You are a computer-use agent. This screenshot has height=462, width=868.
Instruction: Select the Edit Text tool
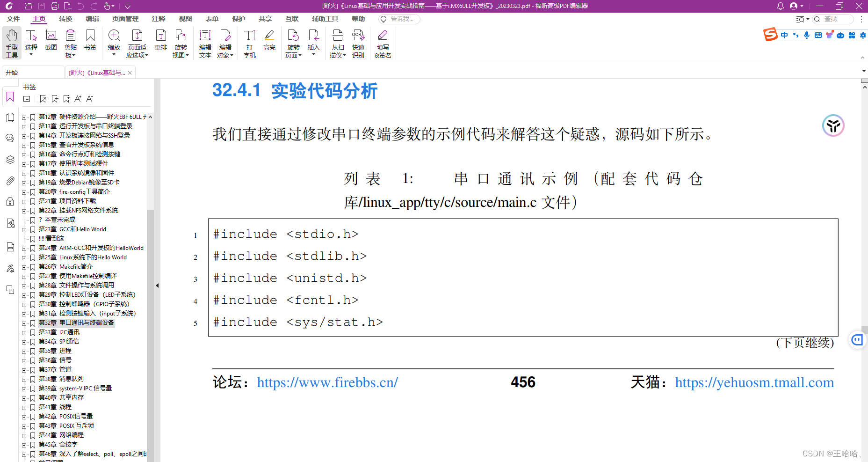click(205, 43)
